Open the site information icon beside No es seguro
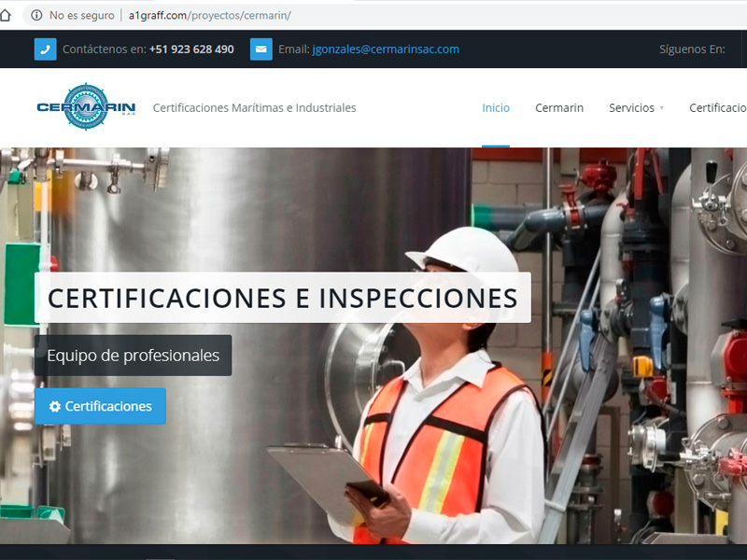 pyautogui.click(x=36, y=15)
